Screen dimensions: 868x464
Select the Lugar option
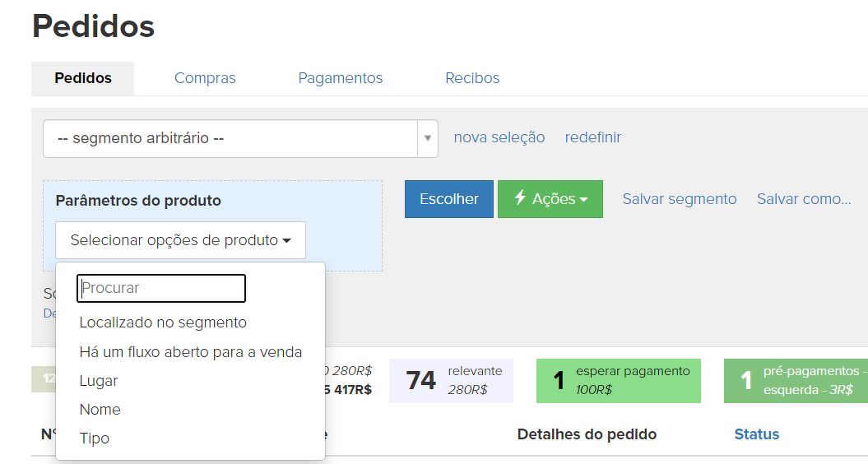99,381
